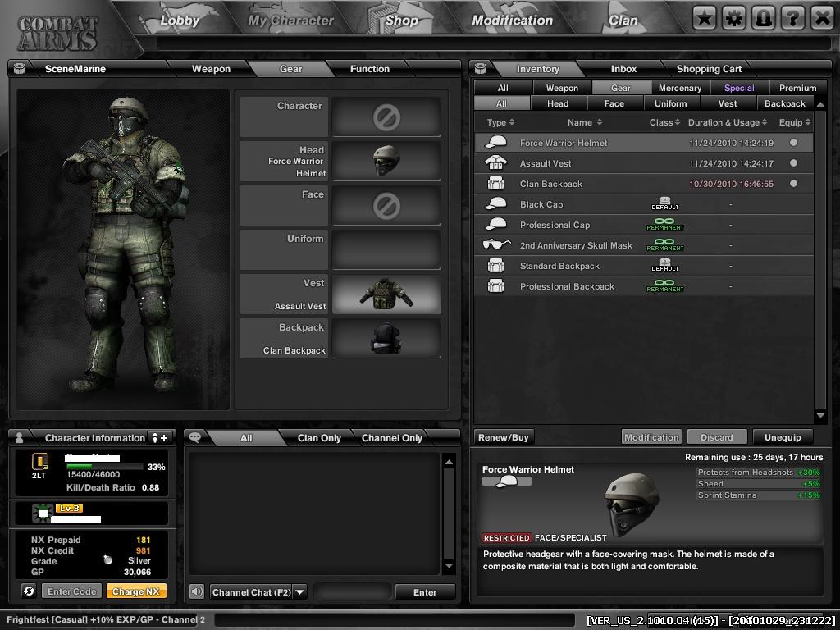Filter gear by Head
Image resolution: width=840 pixels, height=630 pixels.
558,103
